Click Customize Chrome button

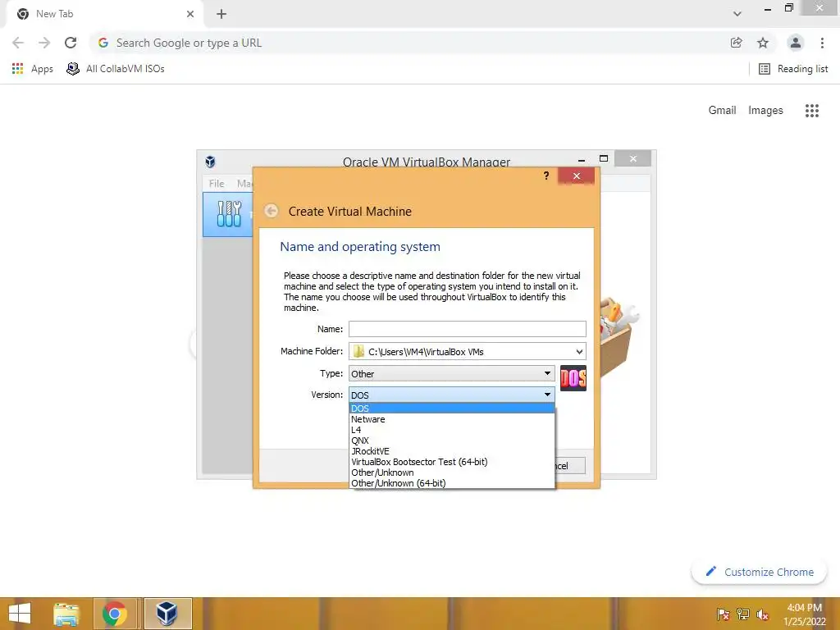tap(759, 572)
